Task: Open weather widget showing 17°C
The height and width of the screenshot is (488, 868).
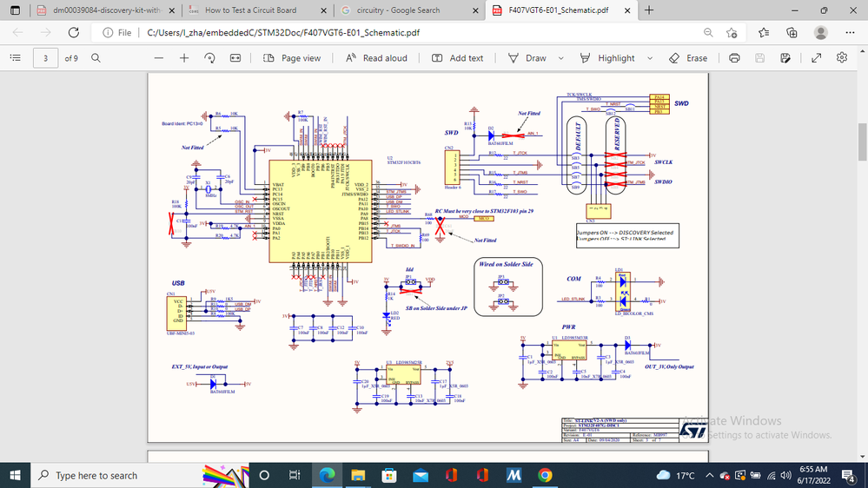Action: 676,475
